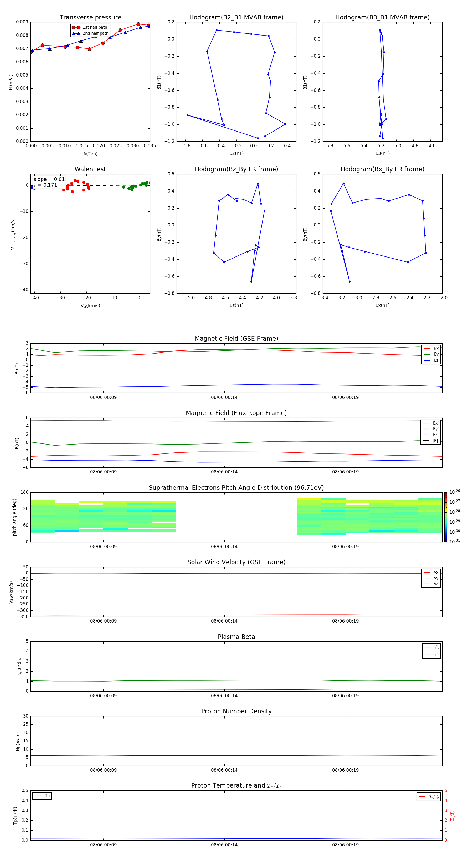Screen dimensions: 473x868
Task: Click the 'Transverse pressure' plot title
Action: [90, 18]
